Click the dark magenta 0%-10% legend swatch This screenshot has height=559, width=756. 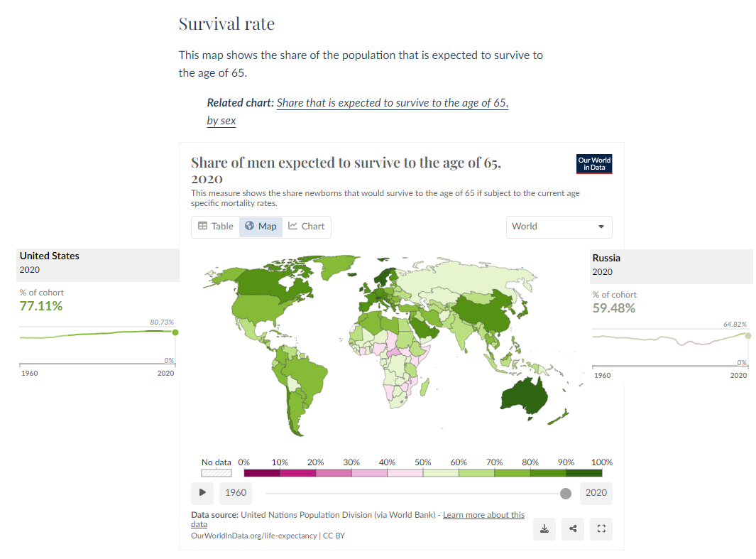pyautogui.click(x=262, y=472)
